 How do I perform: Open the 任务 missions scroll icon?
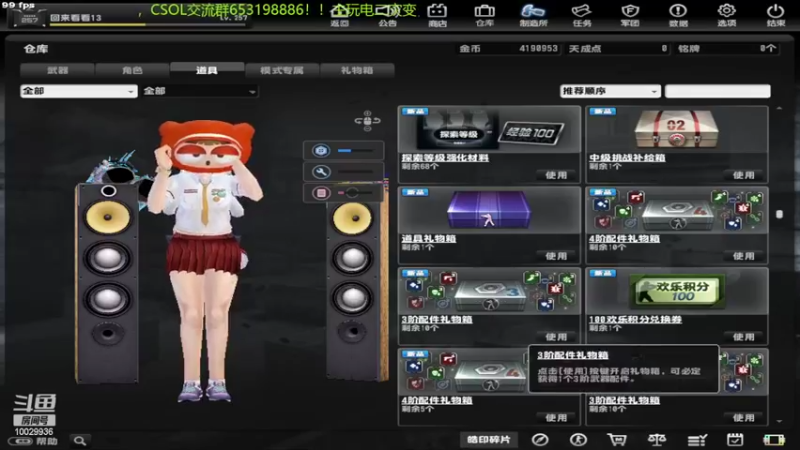(x=582, y=15)
